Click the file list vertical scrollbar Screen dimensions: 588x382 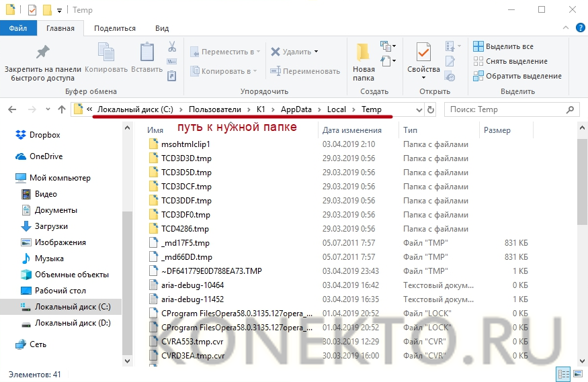point(582,182)
